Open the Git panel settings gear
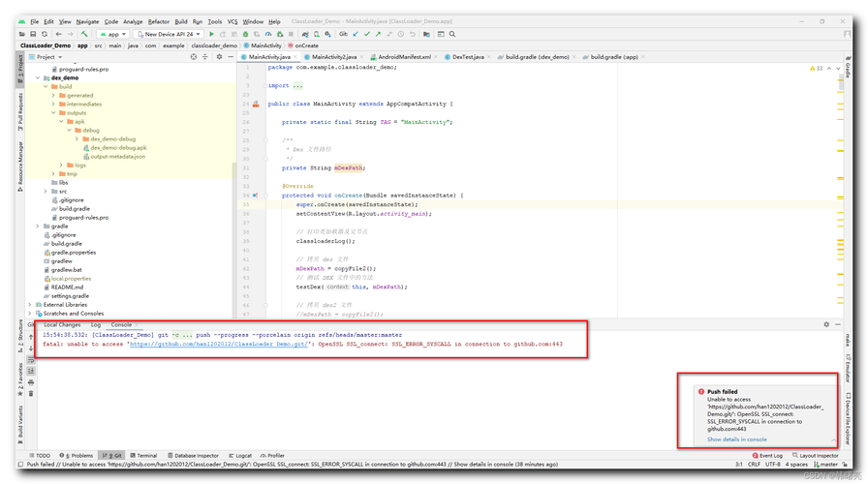 click(826, 325)
